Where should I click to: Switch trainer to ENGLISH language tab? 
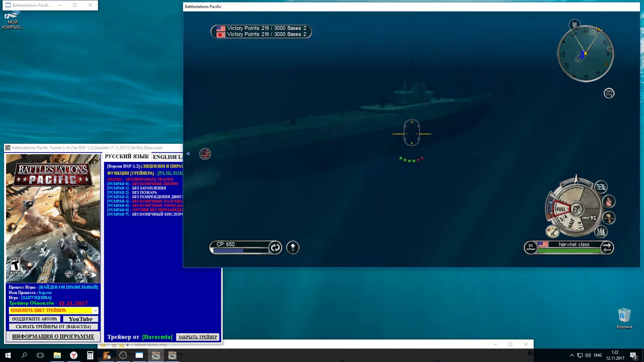(x=167, y=157)
